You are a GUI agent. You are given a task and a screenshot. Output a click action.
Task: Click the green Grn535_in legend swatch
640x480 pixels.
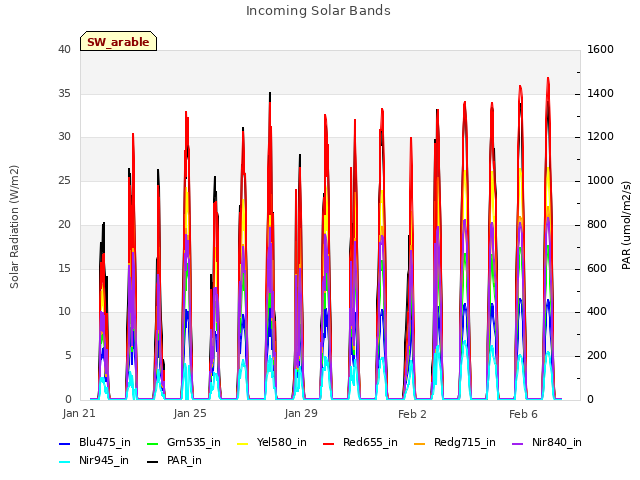point(153,444)
